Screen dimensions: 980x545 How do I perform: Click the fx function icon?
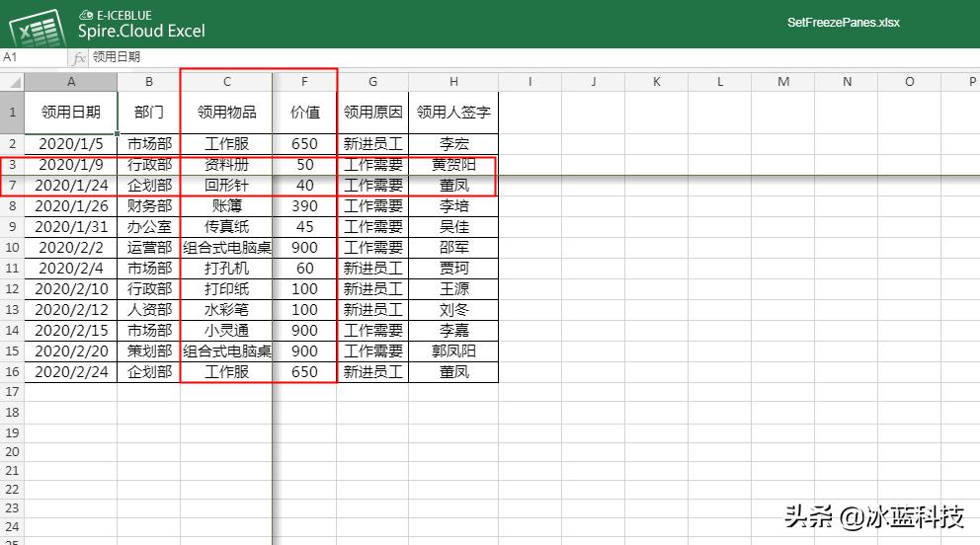click(x=79, y=58)
